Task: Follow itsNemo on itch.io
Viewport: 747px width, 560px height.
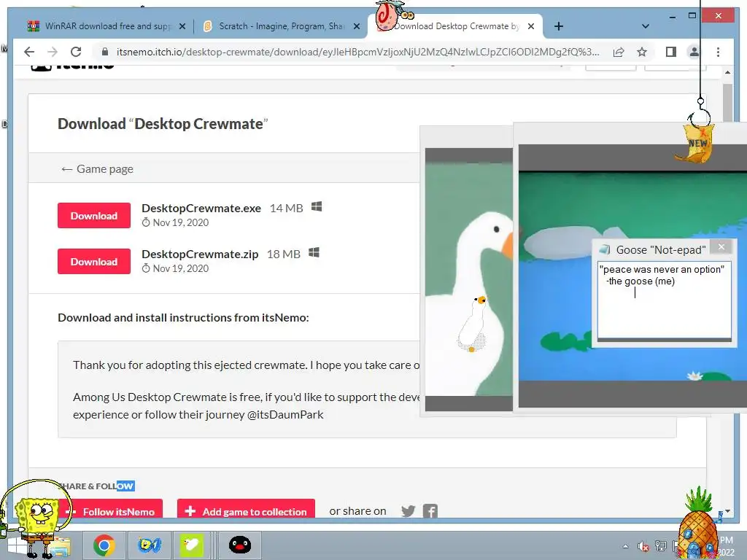Action: tap(113, 511)
